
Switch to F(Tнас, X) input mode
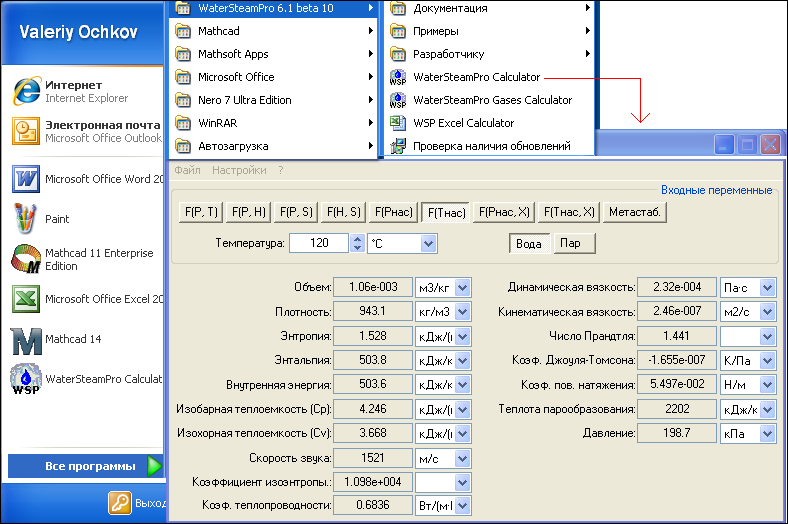click(569, 212)
